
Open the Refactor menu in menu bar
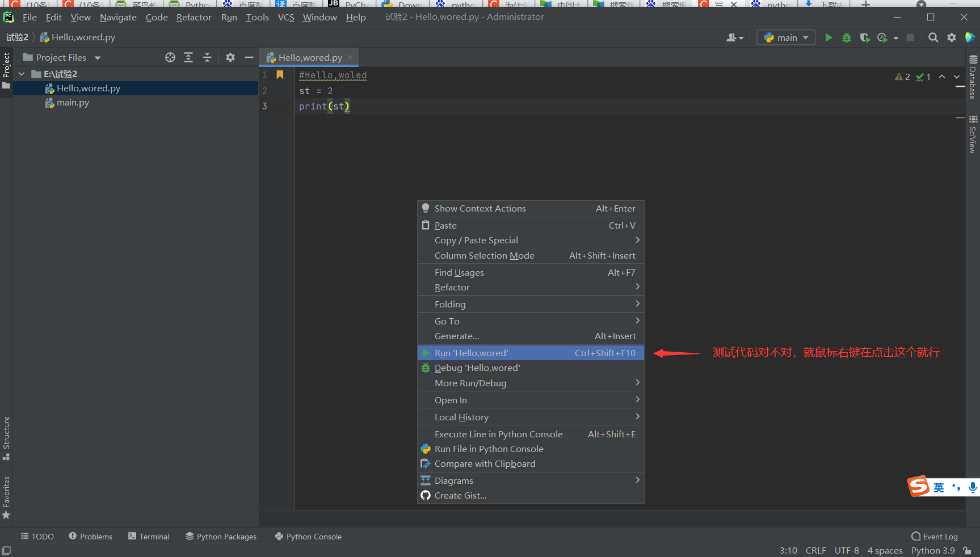tap(194, 17)
